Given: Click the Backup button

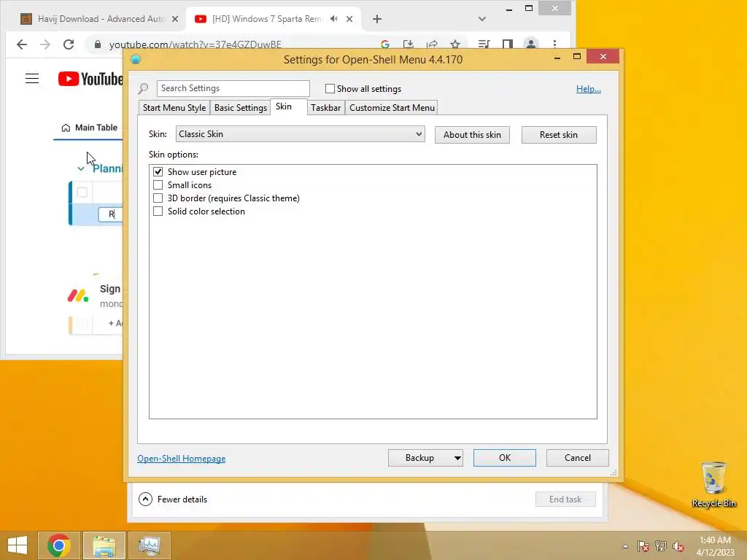Looking at the screenshot, I should pos(419,458).
